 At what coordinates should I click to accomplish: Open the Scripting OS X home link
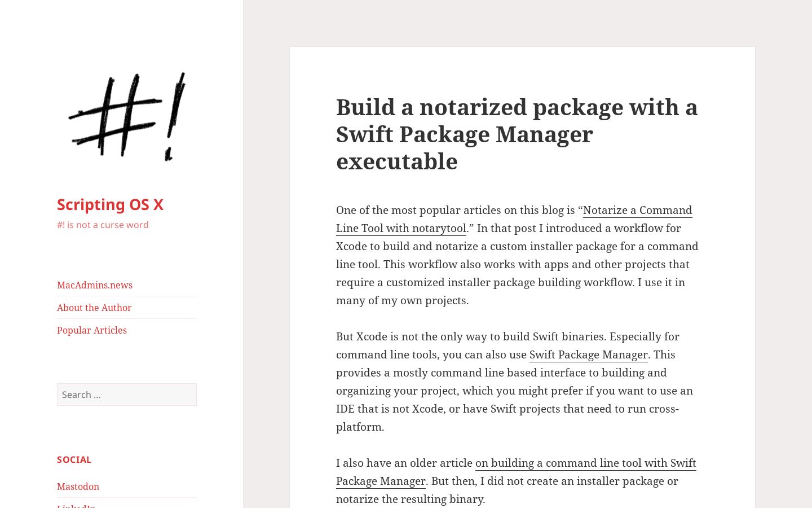click(x=110, y=204)
